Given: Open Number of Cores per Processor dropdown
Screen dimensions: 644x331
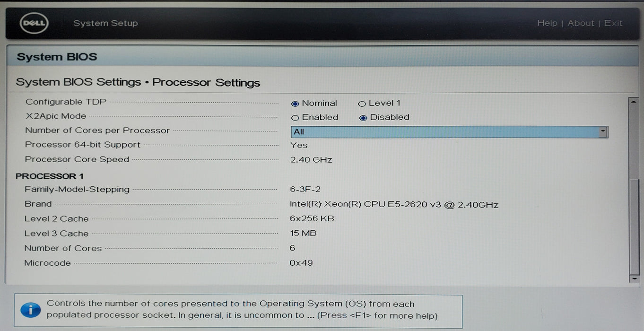Looking at the screenshot, I should 449,132.
